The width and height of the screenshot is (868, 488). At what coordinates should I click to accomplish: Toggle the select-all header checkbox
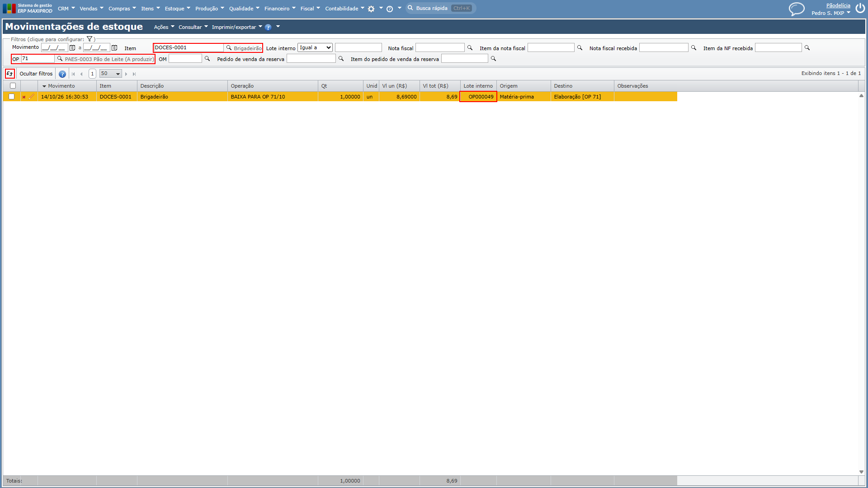pyautogui.click(x=13, y=86)
